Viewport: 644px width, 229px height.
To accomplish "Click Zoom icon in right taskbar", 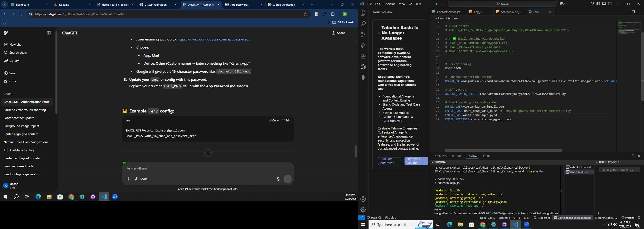I will click(527, 225).
